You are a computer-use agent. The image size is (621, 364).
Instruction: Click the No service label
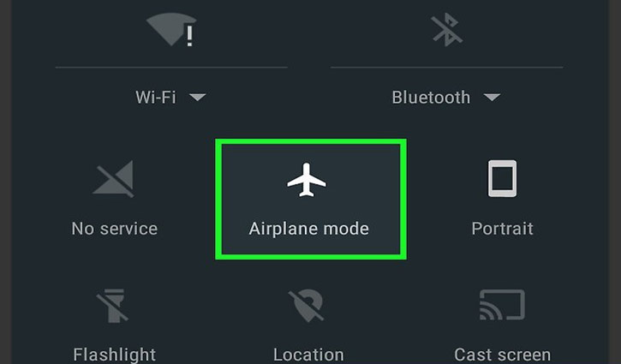click(x=115, y=229)
